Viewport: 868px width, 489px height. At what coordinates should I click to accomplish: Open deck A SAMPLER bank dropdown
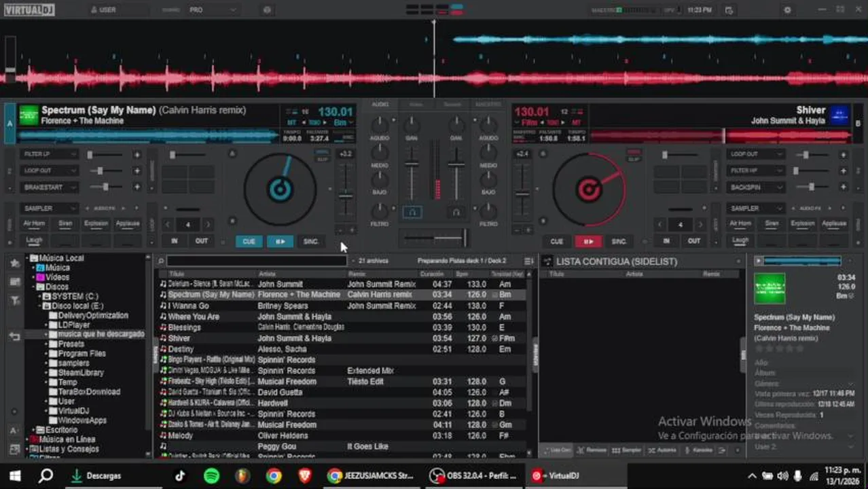coord(49,208)
